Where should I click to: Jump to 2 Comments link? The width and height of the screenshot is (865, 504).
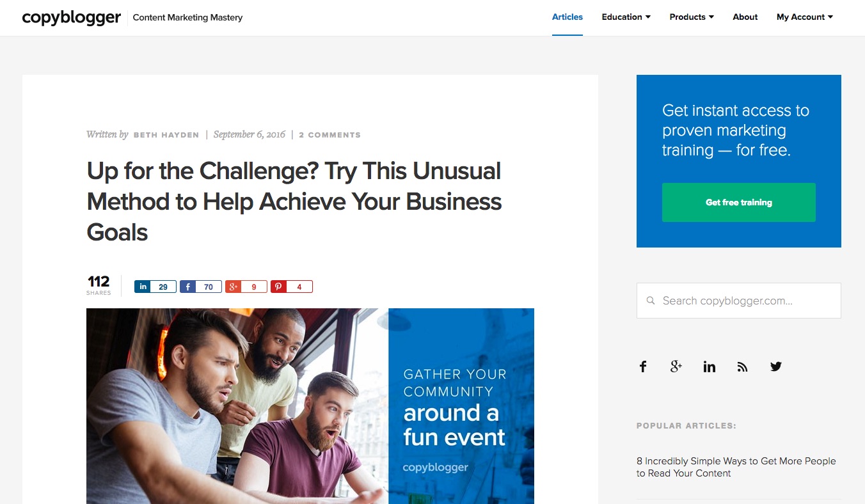coord(329,135)
